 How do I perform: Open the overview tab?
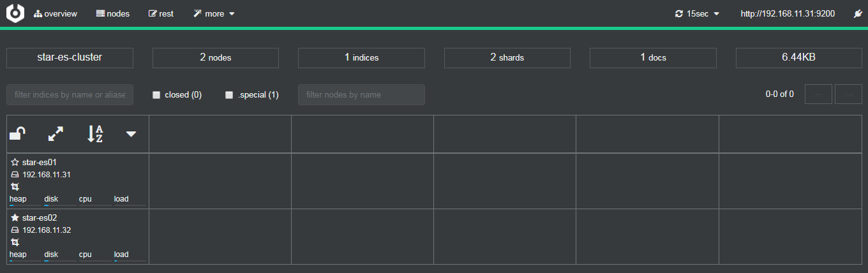point(56,13)
